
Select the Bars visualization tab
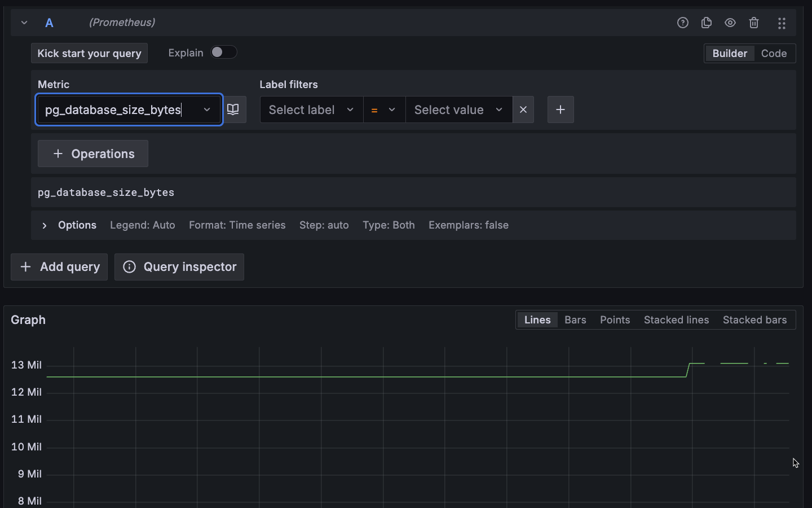[x=575, y=319]
